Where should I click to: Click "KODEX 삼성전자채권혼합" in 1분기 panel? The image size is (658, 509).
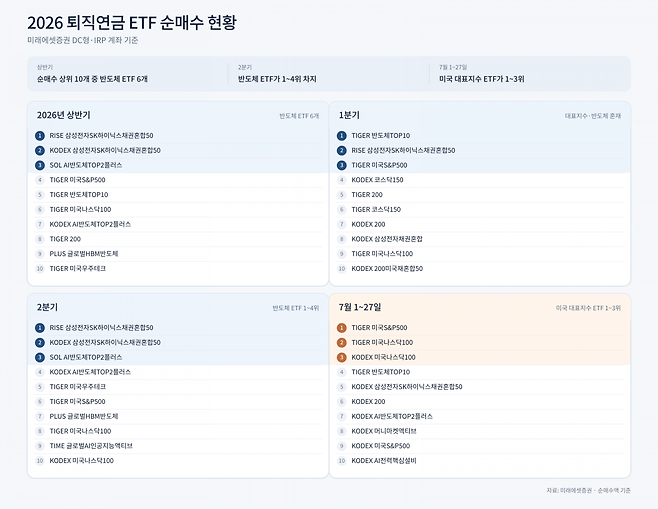pos(387,239)
